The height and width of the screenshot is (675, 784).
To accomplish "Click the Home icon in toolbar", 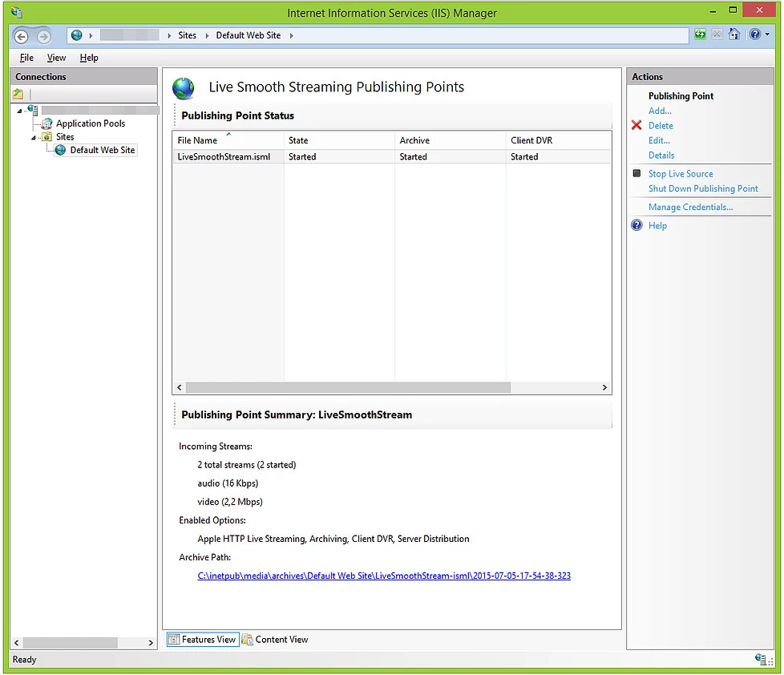I will pos(734,34).
